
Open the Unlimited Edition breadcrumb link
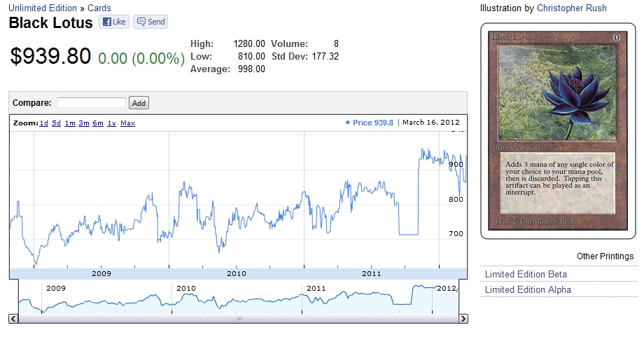(43, 8)
